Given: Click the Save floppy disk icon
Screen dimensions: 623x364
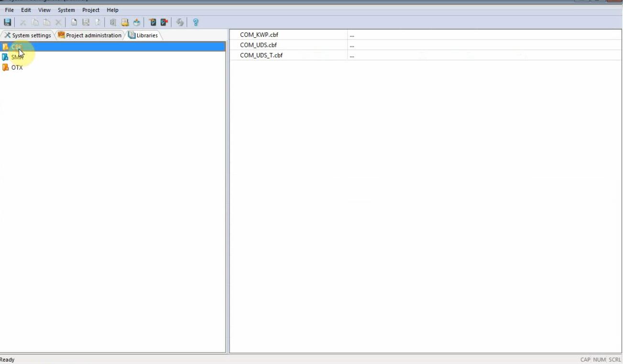Looking at the screenshot, I should click(x=7, y=22).
